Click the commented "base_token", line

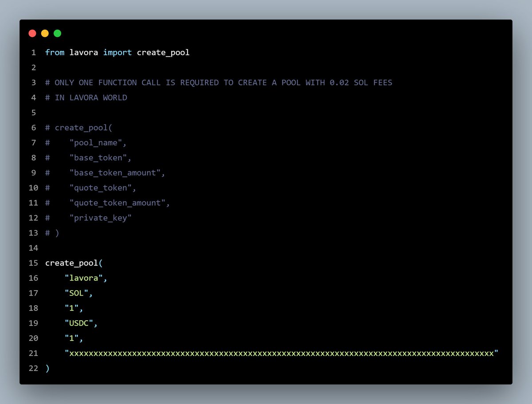[101, 158]
